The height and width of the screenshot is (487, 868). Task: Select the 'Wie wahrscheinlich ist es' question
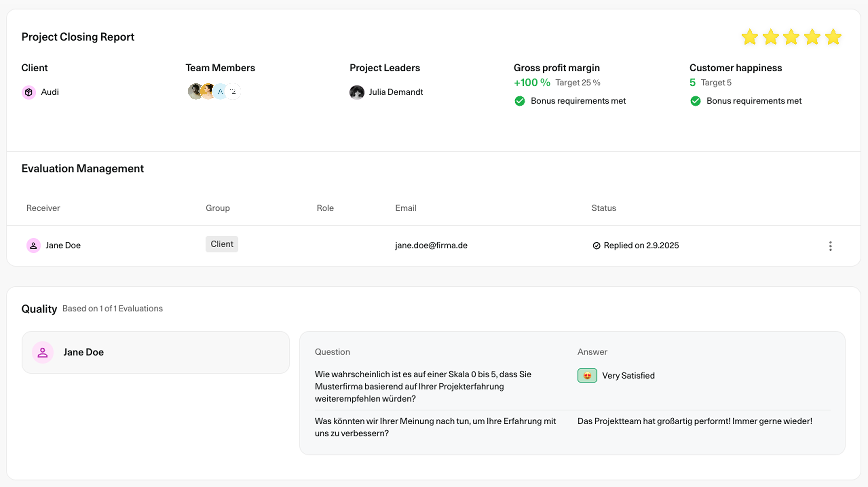423,386
